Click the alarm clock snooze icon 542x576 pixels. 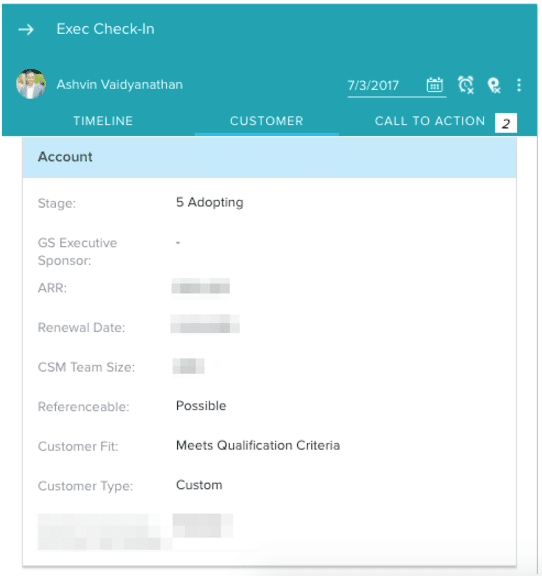tap(466, 85)
